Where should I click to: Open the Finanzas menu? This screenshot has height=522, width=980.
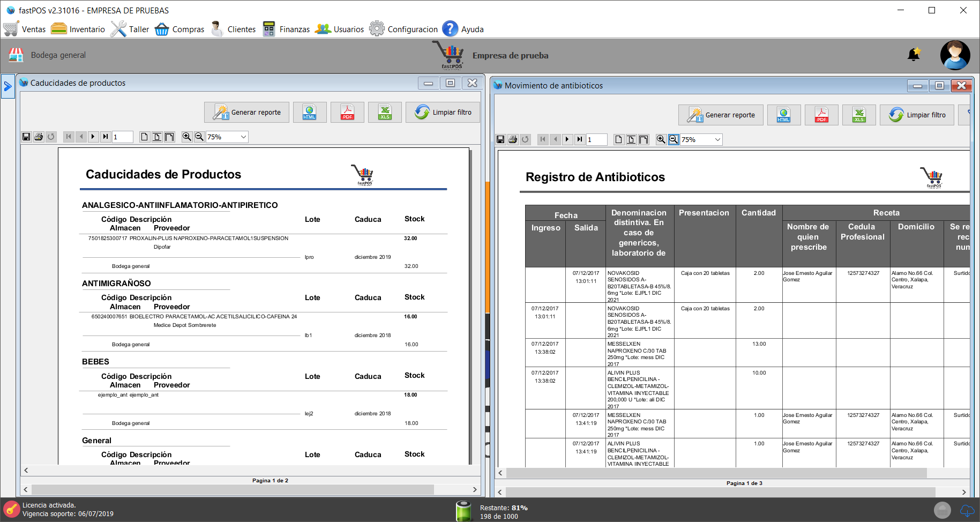287,29
